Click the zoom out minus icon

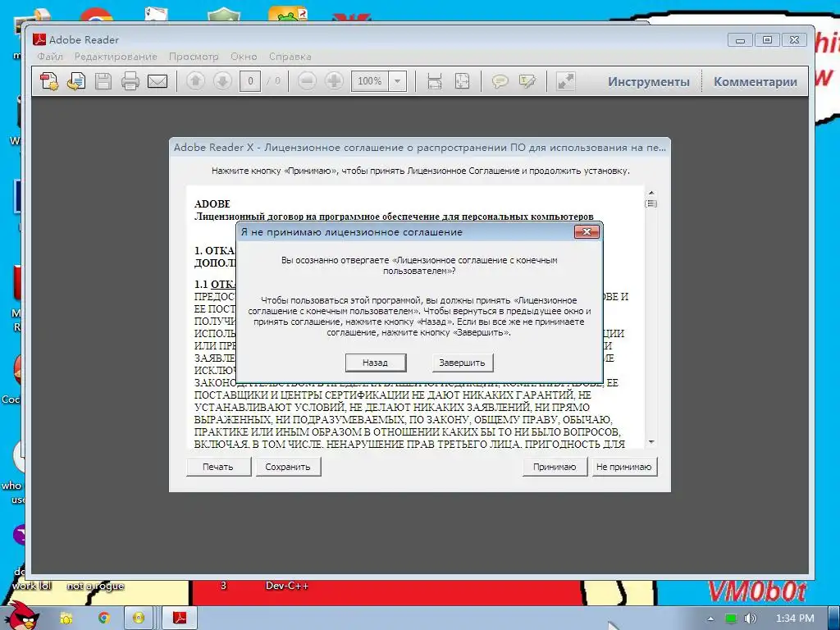click(x=307, y=81)
